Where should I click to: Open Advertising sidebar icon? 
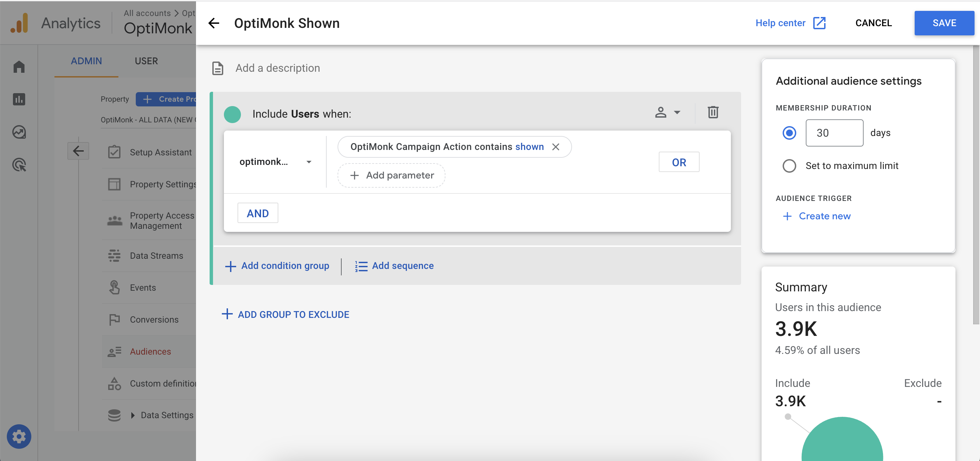(19, 165)
